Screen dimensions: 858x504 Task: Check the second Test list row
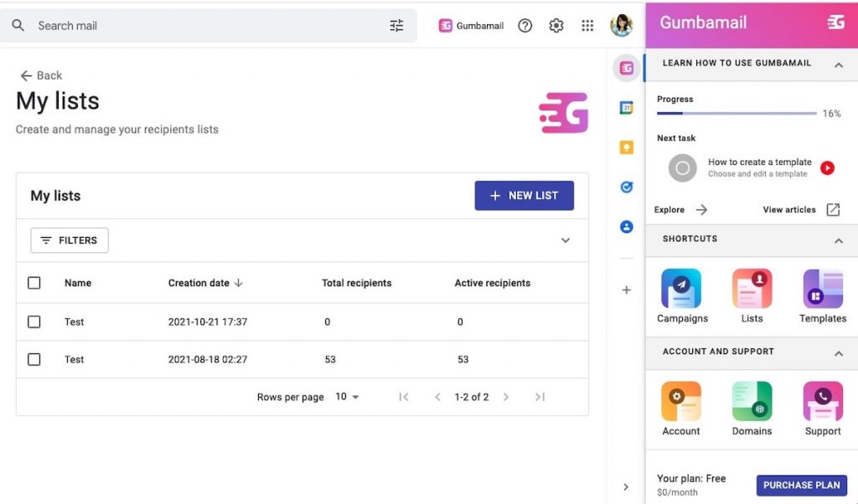tap(34, 359)
